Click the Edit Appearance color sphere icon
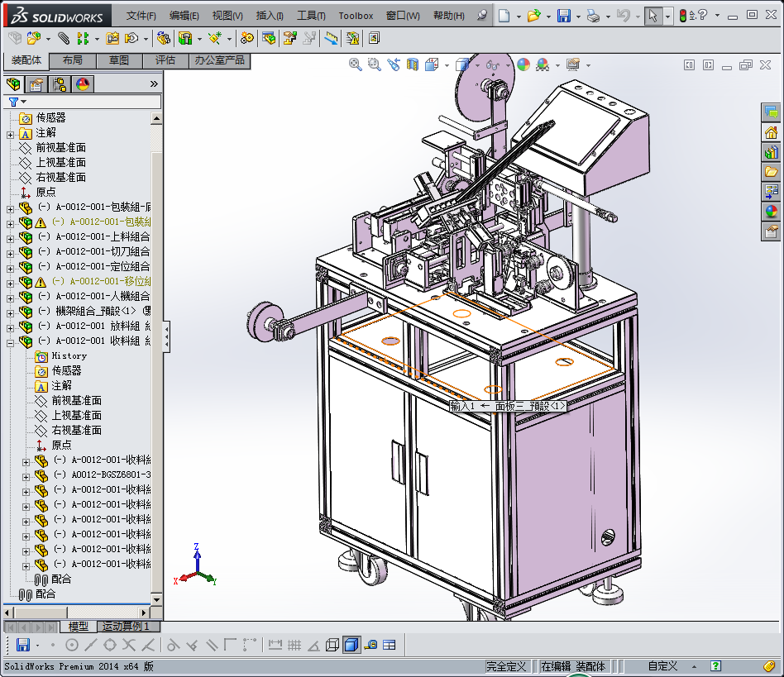The height and width of the screenshot is (677, 784). point(523,64)
